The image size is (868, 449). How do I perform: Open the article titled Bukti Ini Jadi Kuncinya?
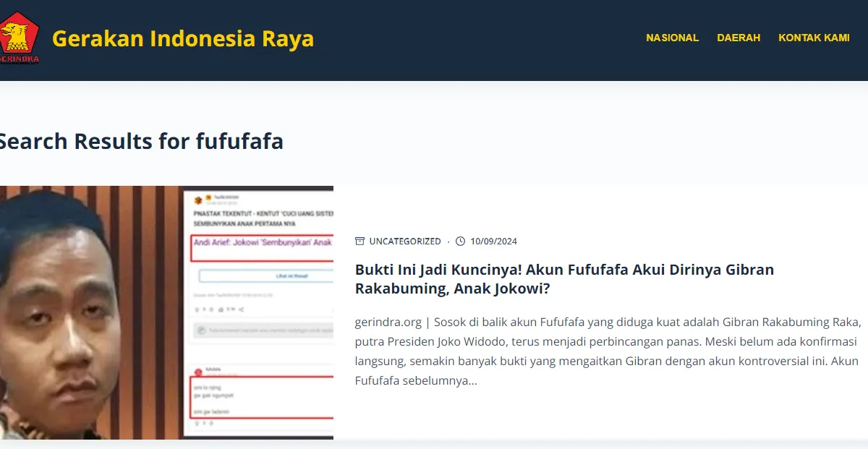(x=564, y=279)
